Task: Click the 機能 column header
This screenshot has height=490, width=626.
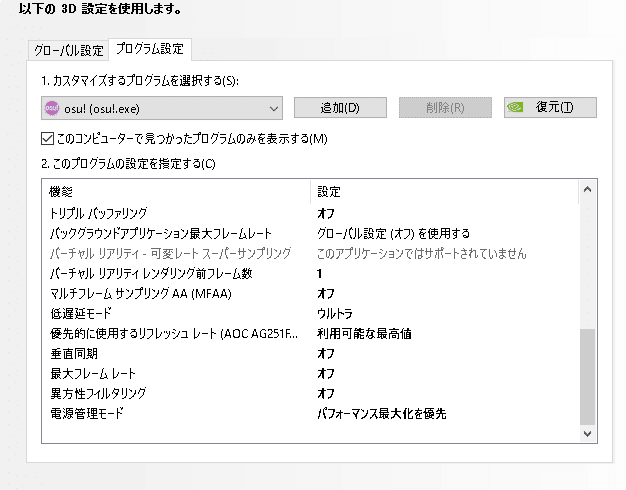Action: (x=176, y=192)
